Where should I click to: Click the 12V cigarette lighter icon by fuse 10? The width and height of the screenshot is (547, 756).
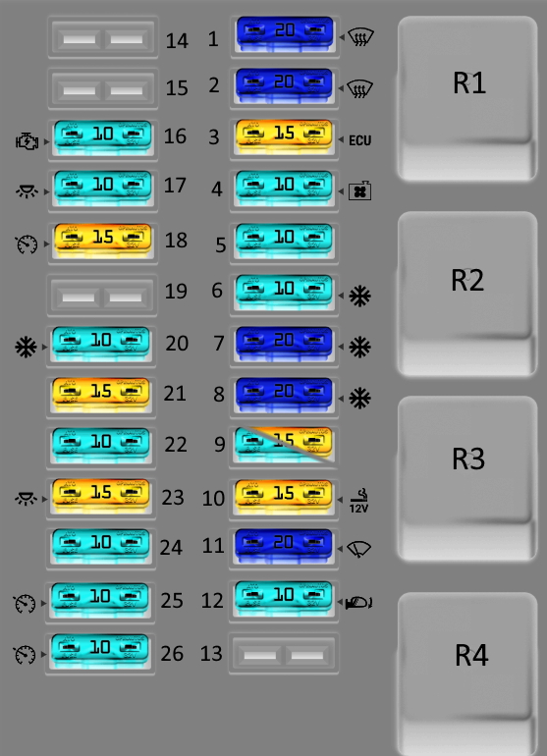point(358,501)
